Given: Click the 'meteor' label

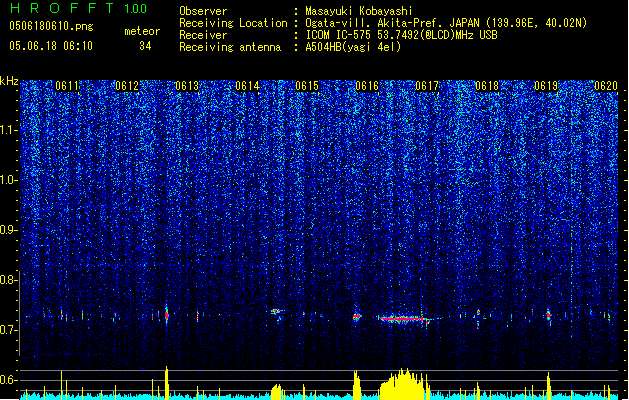Looking at the screenshot, I should [x=142, y=31].
